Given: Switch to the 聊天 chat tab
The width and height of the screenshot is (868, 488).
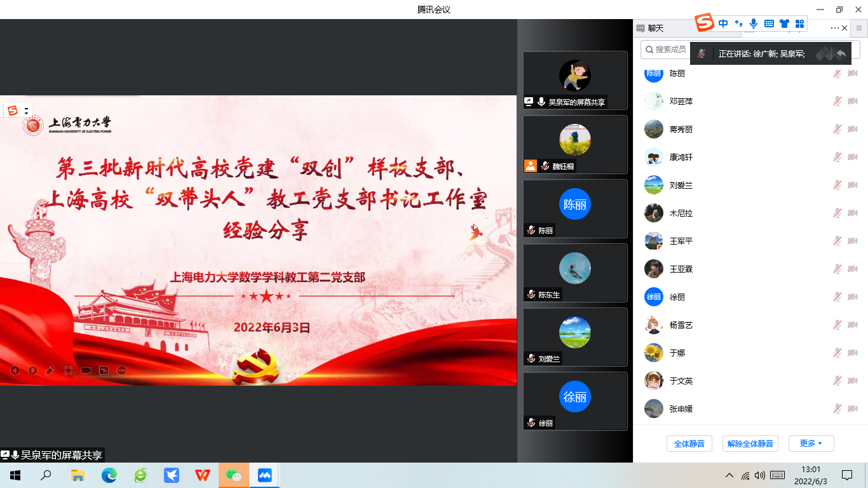Looking at the screenshot, I should [657, 28].
